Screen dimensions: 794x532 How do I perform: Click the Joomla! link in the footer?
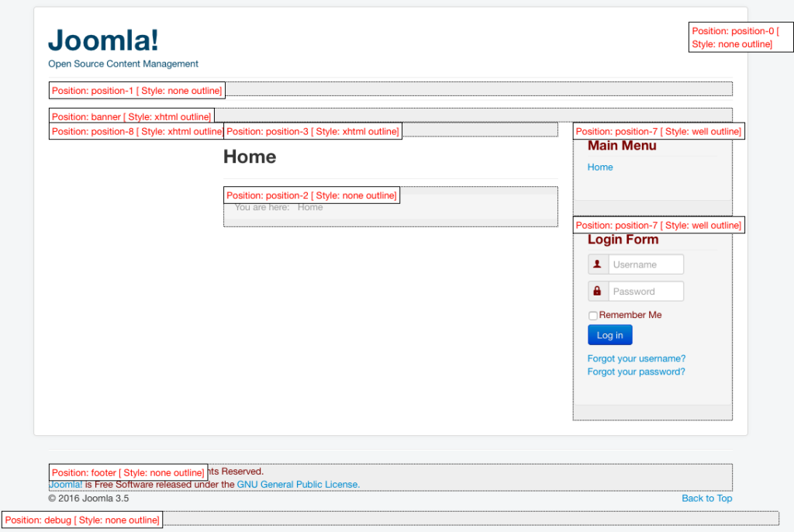65,485
